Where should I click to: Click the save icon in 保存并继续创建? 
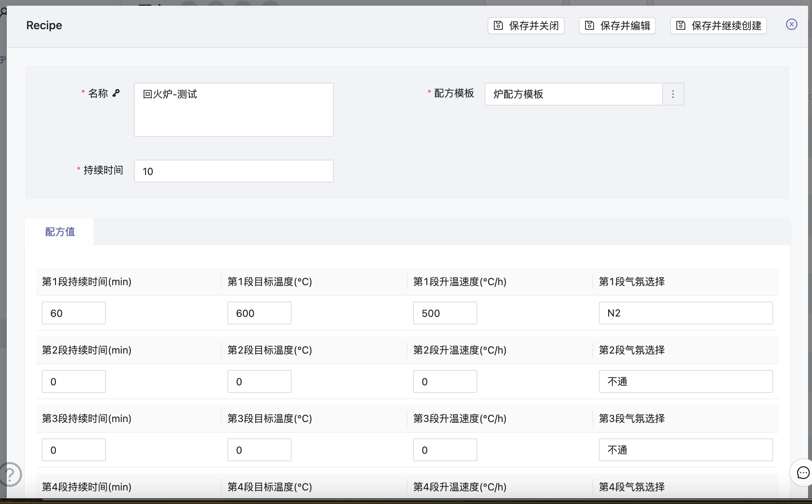click(680, 26)
